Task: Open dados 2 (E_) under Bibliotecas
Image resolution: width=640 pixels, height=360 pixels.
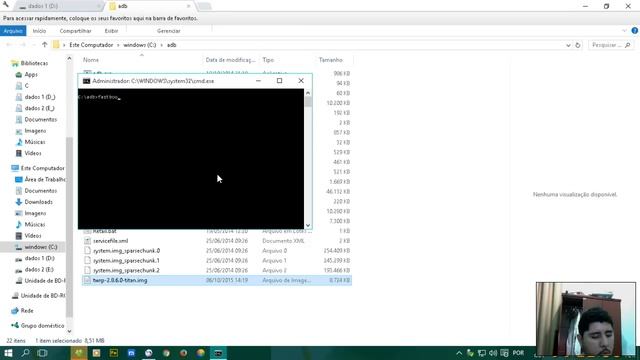Action: (x=39, y=108)
